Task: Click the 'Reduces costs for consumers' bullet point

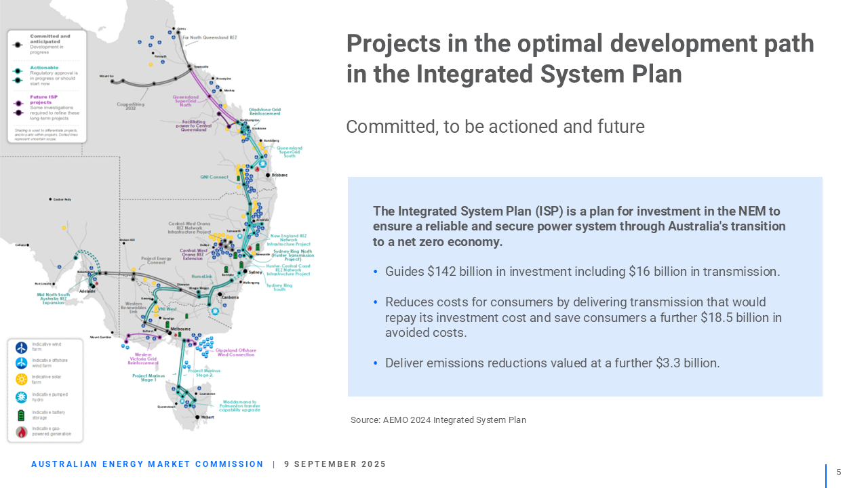Action: (577, 317)
